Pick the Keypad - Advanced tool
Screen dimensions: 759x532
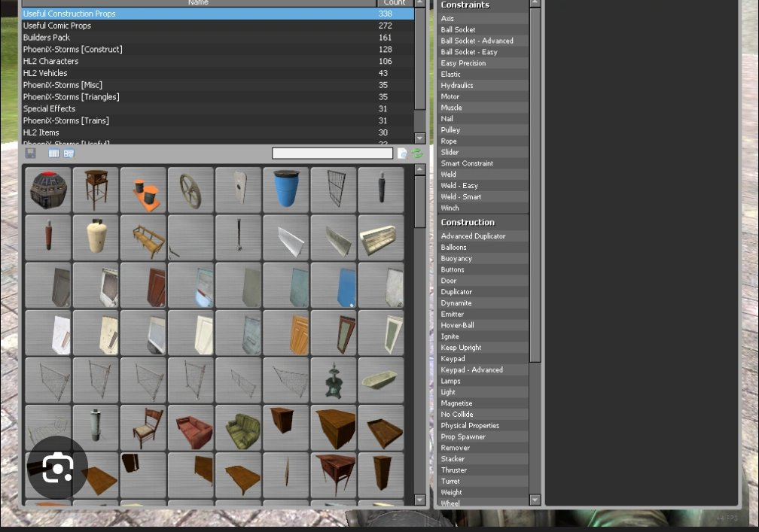pyautogui.click(x=483, y=369)
